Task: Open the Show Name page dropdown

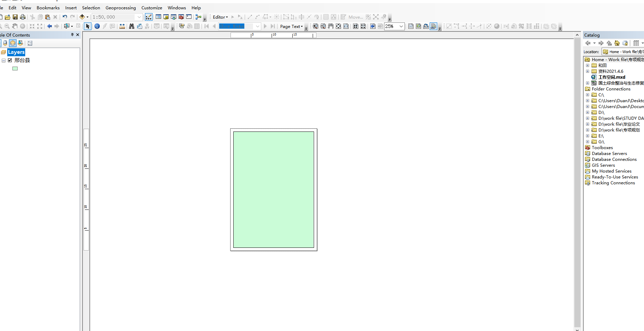Action: pos(257,26)
